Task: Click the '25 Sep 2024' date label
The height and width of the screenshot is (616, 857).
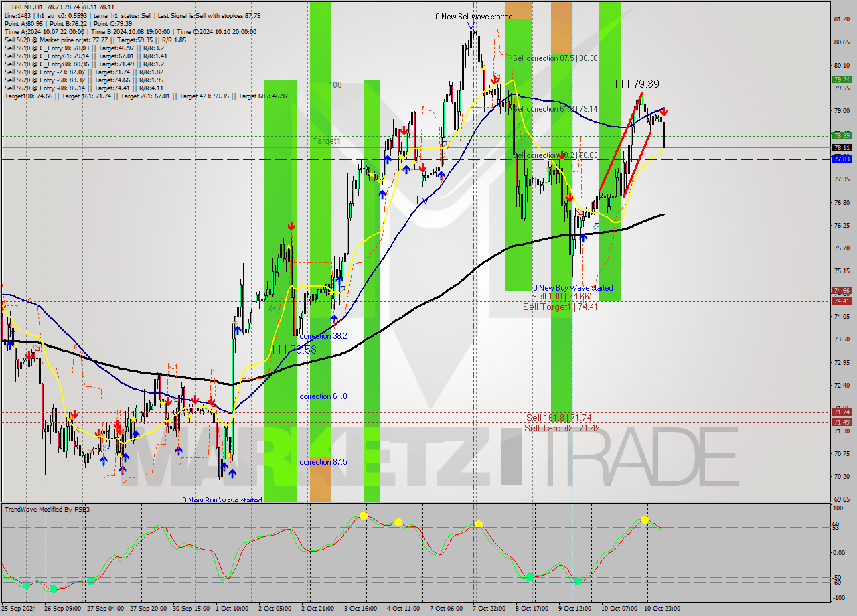Action: pyautogui.click(x=19, y=609)
